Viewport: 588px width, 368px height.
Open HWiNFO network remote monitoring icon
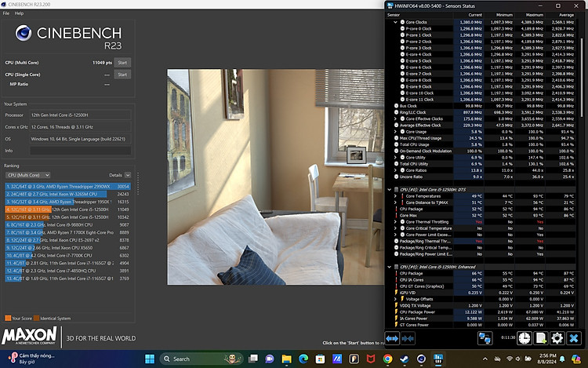(485, 338)
